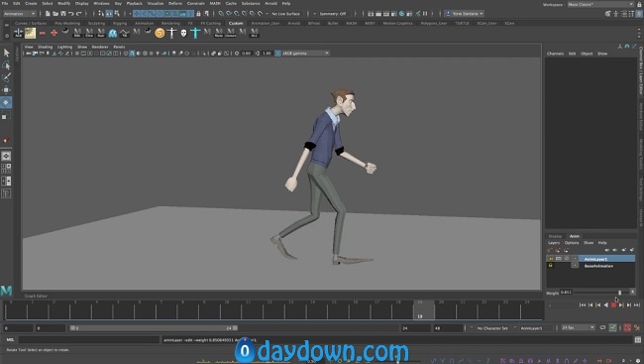The width and height of the screenshot is (644, 364).
Task: Click the play backward button
Action: point(605,304)
